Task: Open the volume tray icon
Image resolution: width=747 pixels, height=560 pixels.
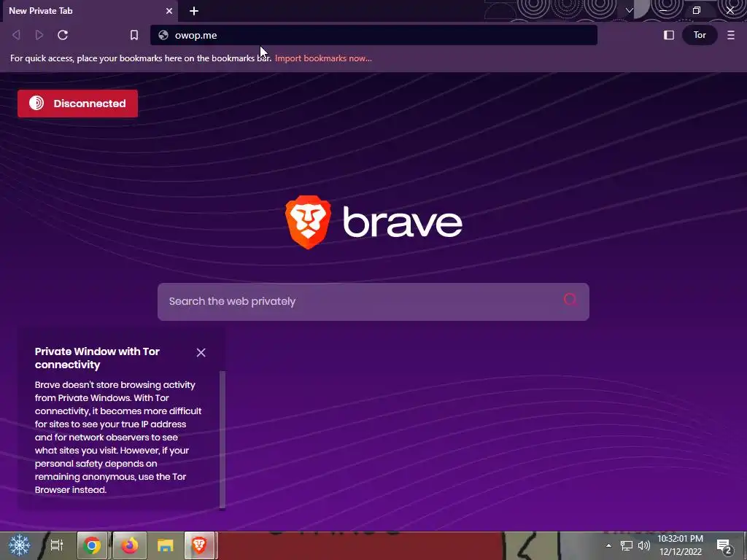Action: pyautogui.click(x=644, y=545)
